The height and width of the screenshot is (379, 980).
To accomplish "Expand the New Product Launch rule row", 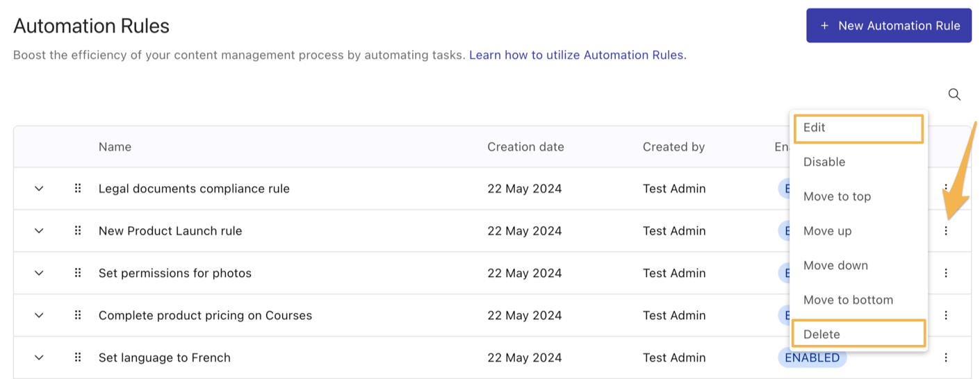I will 39,231.
